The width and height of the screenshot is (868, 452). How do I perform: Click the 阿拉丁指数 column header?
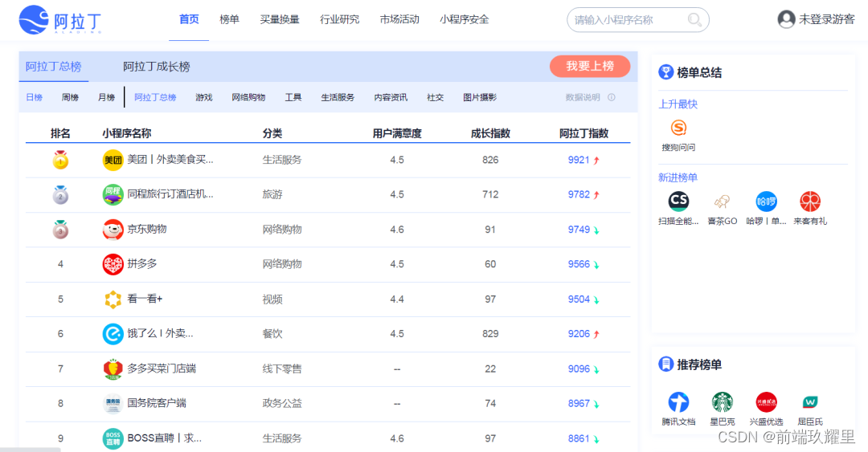click(584, 133)
